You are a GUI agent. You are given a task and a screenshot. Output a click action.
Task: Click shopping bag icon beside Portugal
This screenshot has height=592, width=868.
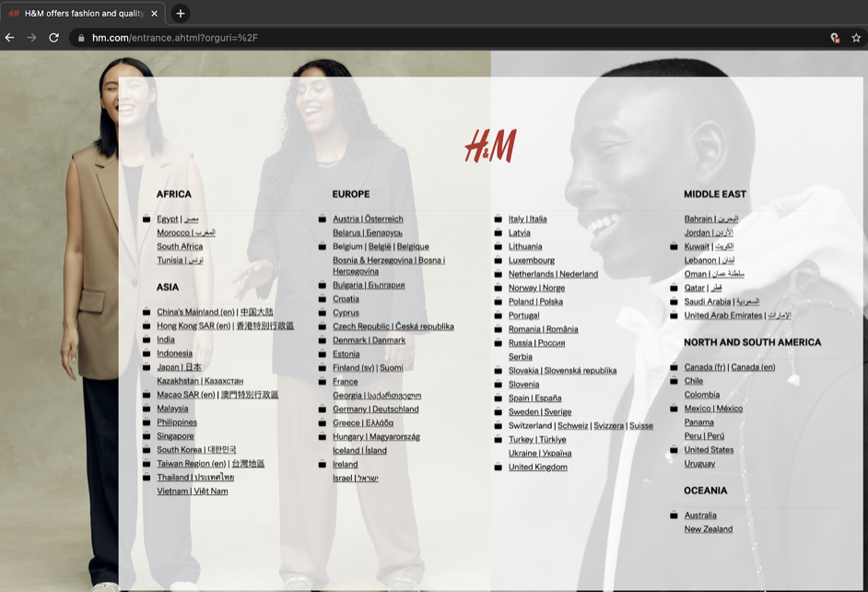click(499, 315)
